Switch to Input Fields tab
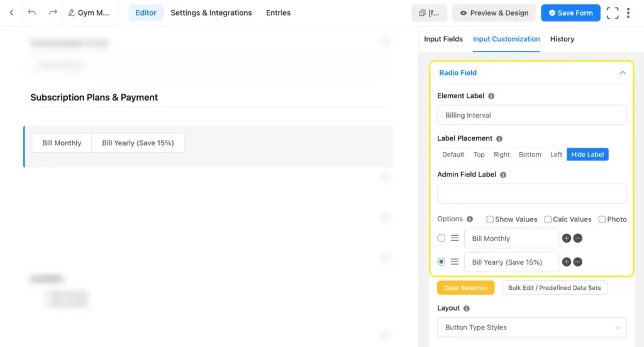The image size is (644, 347). [x=443, y=39]
